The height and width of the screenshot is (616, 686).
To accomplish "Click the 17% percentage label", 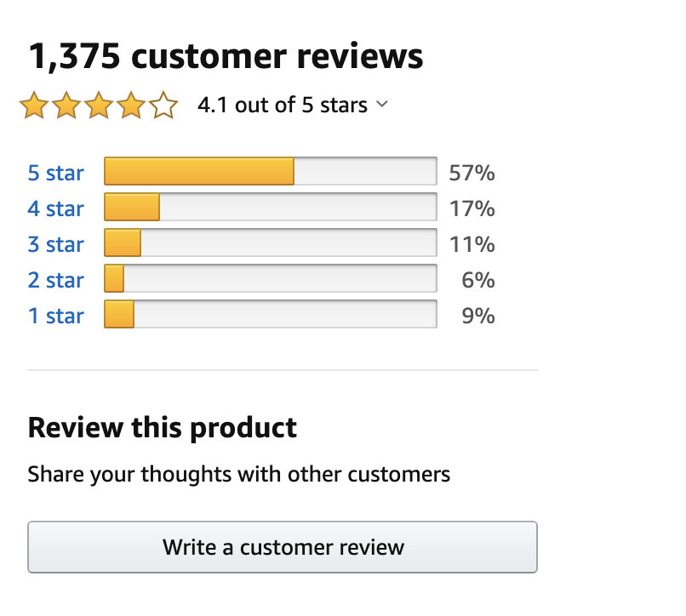I will click(x=472, y=207).
